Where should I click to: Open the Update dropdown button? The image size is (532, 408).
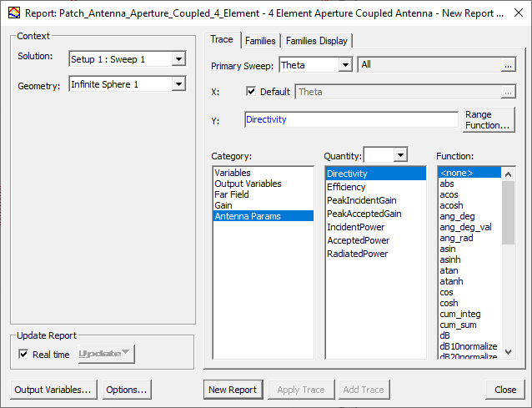point(107,354)
